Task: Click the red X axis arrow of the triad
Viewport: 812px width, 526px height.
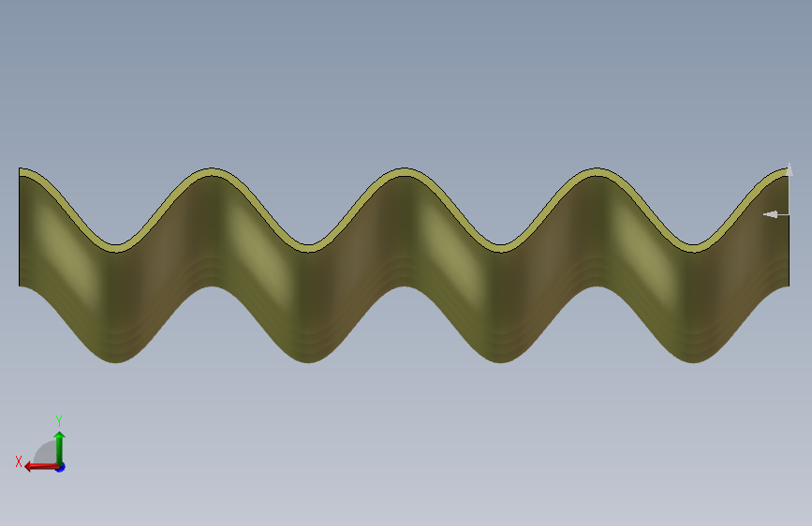Action: pos(40,467)
